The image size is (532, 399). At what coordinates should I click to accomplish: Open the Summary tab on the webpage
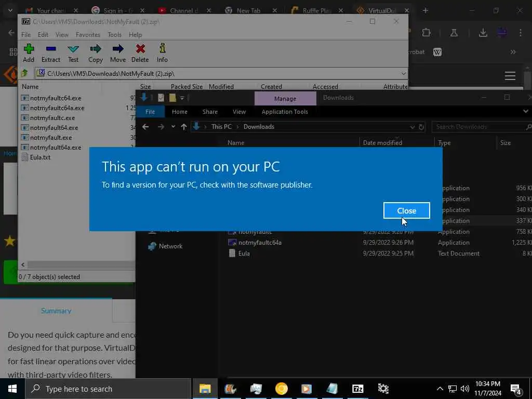pos(56,311)
